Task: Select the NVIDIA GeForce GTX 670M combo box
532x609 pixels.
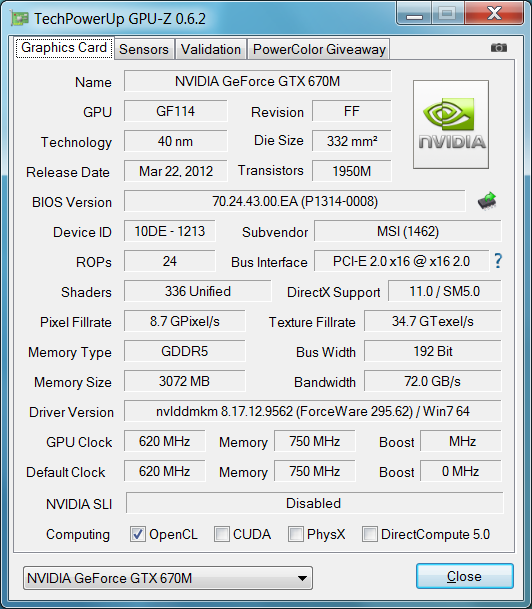Action: pos(168,578)
